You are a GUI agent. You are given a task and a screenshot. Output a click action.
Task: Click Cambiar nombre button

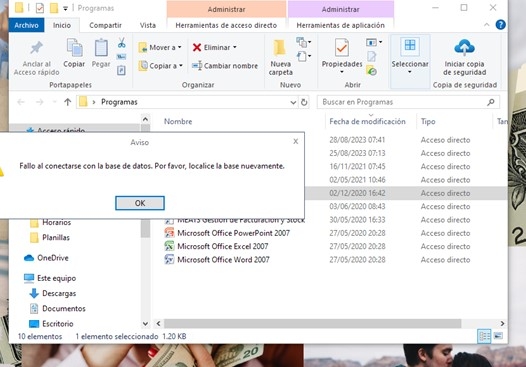pyautogui.click(x=225, y=66)
